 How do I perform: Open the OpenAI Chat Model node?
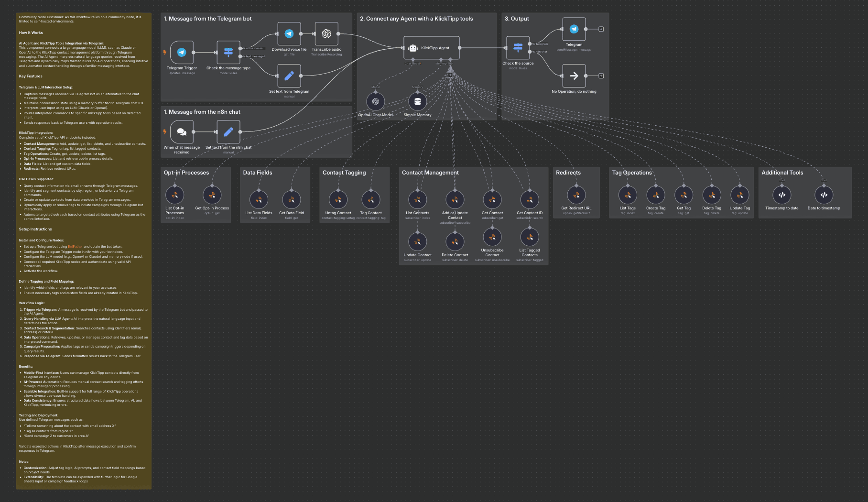pyautogui.click(x=376, y=101)
